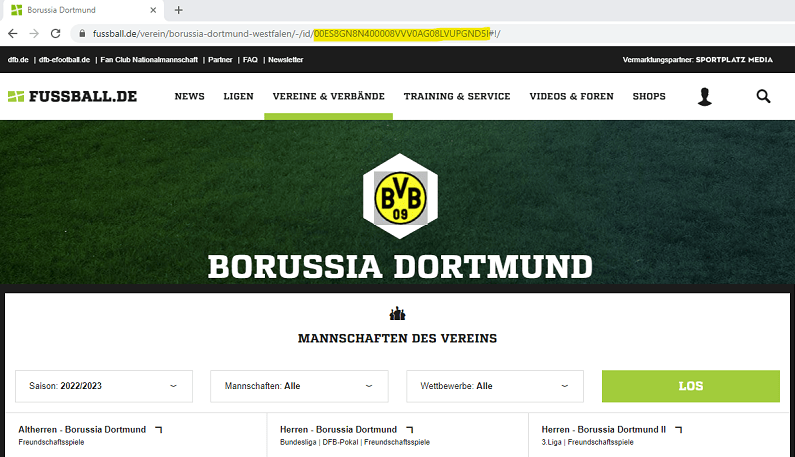795x457 pixels.
Task: Open the Partner link
Action: (x=220, y=60)
